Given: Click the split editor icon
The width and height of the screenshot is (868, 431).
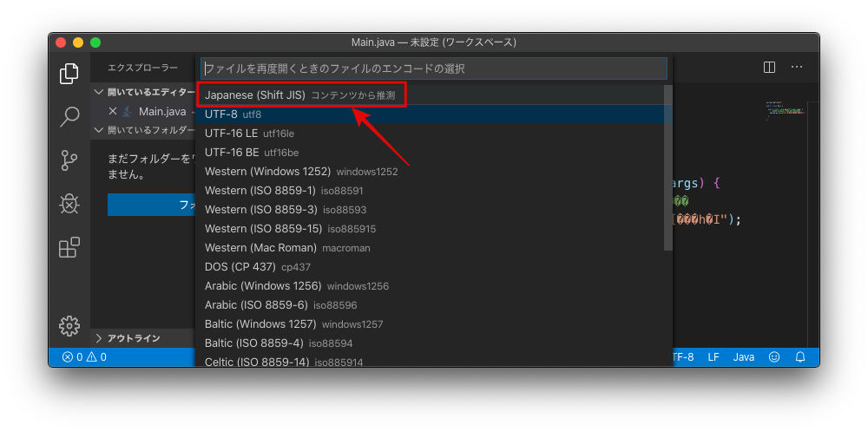Looking at the screenshot, I should (769, 68).
